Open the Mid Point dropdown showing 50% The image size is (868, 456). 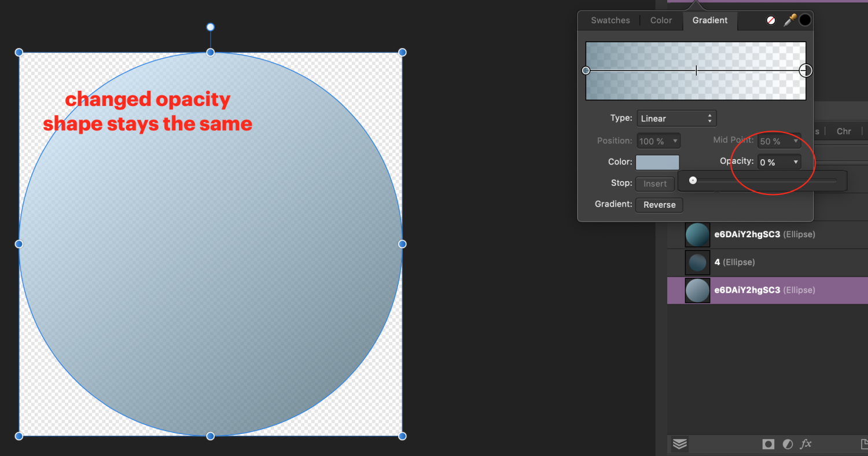coord(779,141)
